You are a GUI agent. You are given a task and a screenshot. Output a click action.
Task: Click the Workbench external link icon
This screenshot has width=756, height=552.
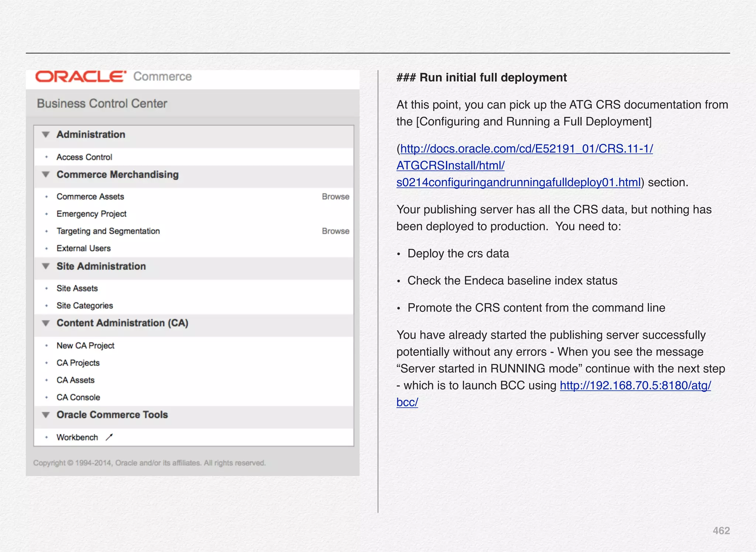[109, 437]
